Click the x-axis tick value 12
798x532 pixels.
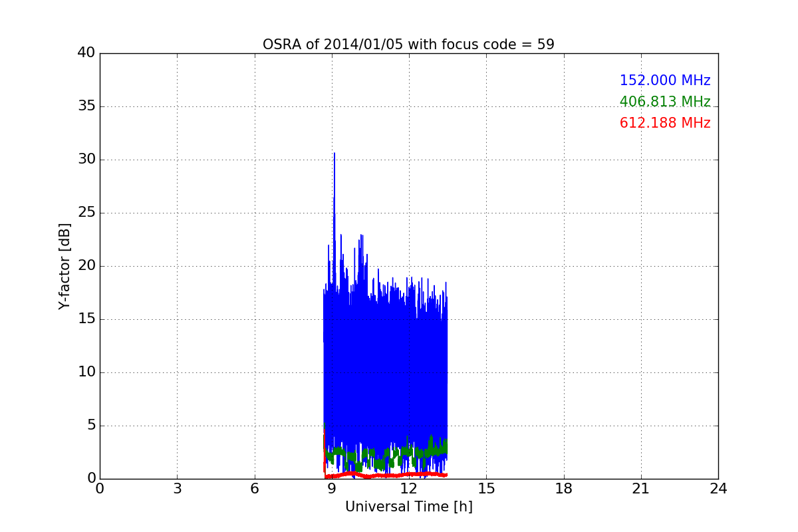click(408, 489)
